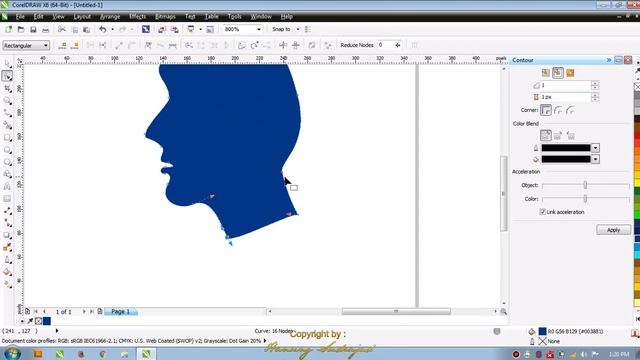Click the Delete Nodes icon on property bar
640x360 pixels.
pos(75,45)
